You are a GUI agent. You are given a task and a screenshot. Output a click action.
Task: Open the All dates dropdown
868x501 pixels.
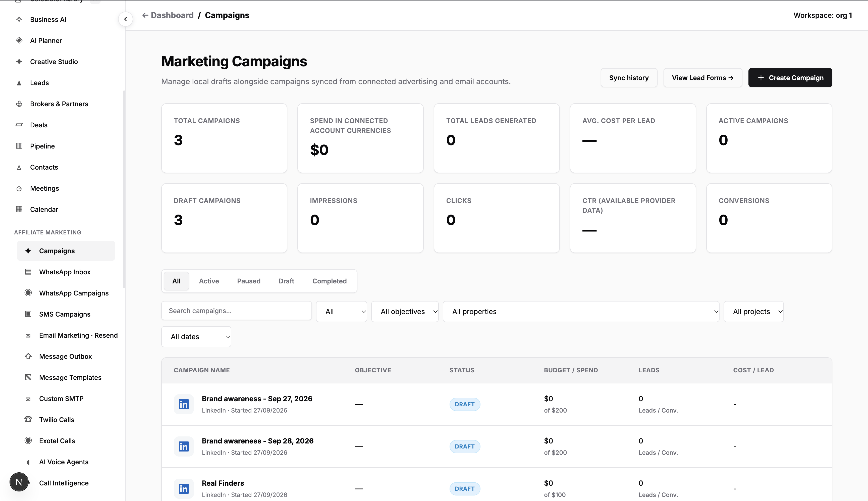click(196, 336)
